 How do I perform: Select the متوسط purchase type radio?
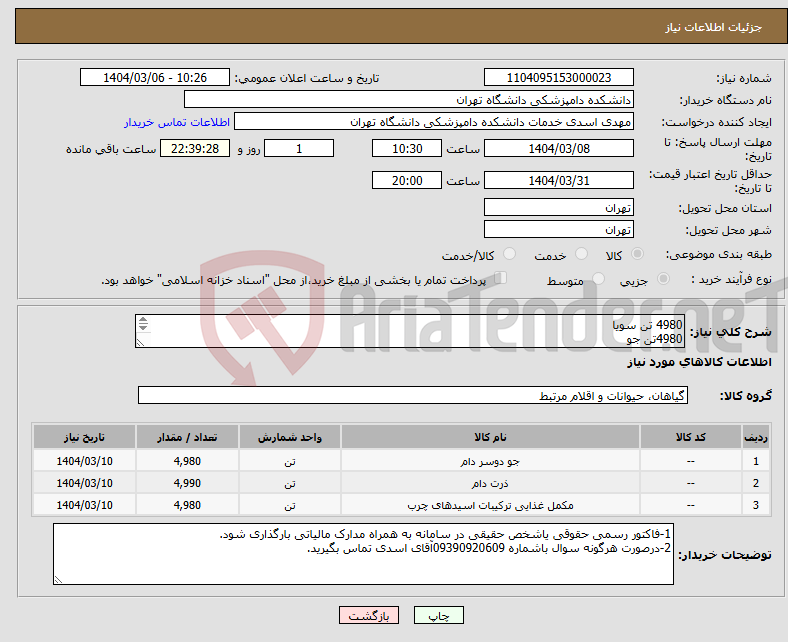[598, 279]
